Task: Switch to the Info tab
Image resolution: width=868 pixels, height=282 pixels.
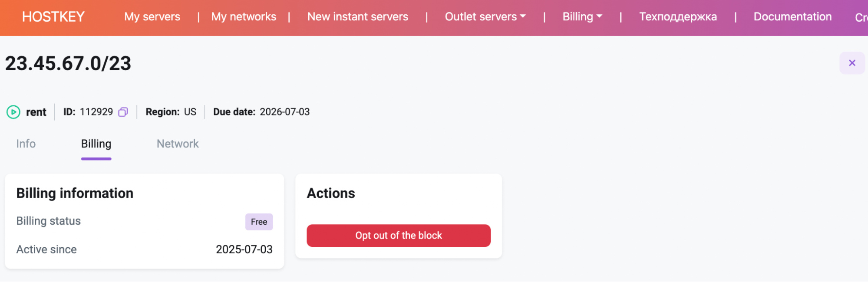Action: coord(26,144)
